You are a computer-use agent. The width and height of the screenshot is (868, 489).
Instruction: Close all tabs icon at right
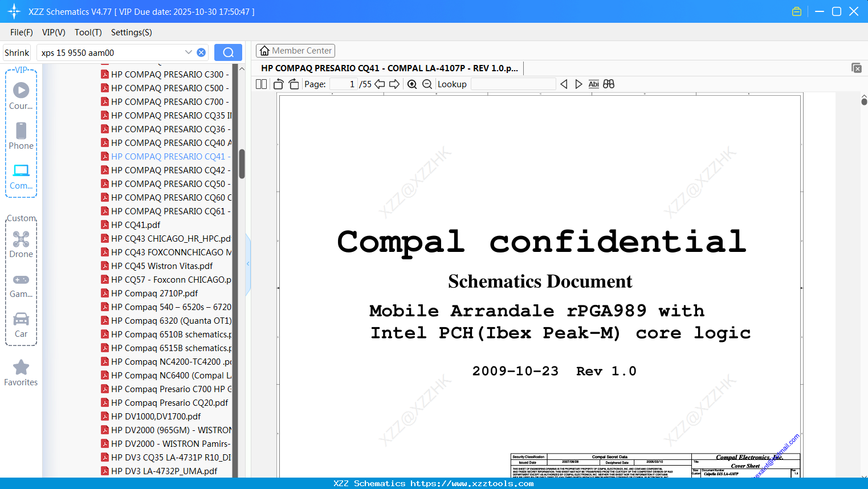click(857, 68)
